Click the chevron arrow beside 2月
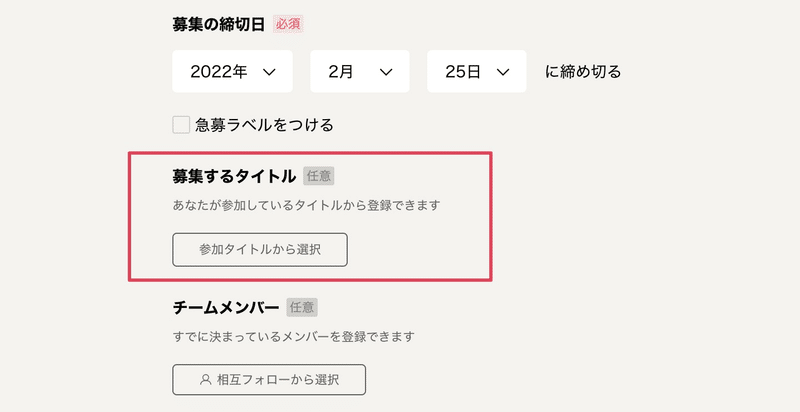The image size is (800, 412). [x=386, y=72]
